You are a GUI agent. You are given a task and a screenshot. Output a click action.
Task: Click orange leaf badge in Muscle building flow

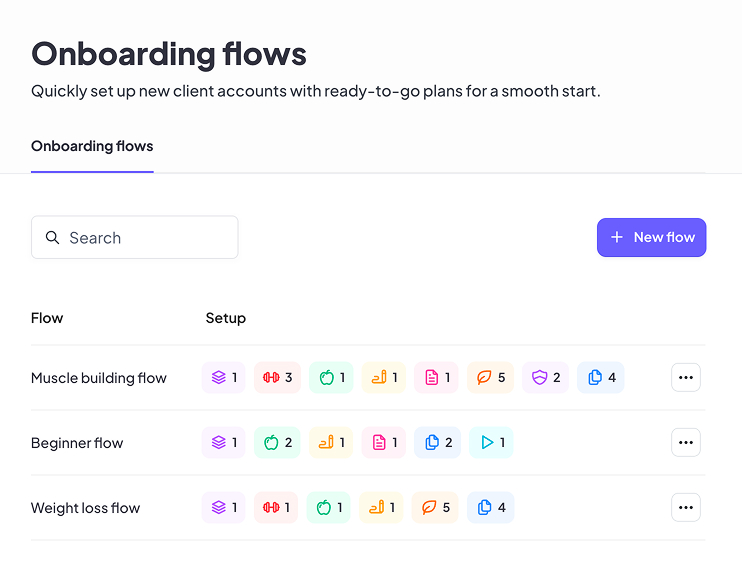[490, 378]
